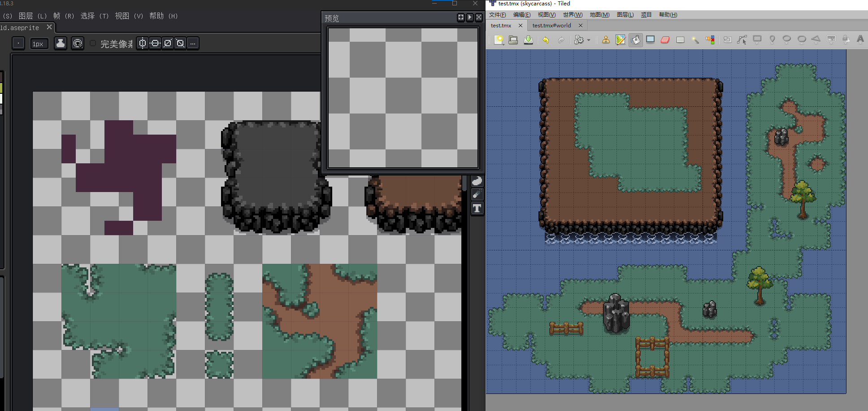Viewport: 868px width, 411px height.
Task: Open the symmetry options ellipsis button
Action: pos(193,43)
